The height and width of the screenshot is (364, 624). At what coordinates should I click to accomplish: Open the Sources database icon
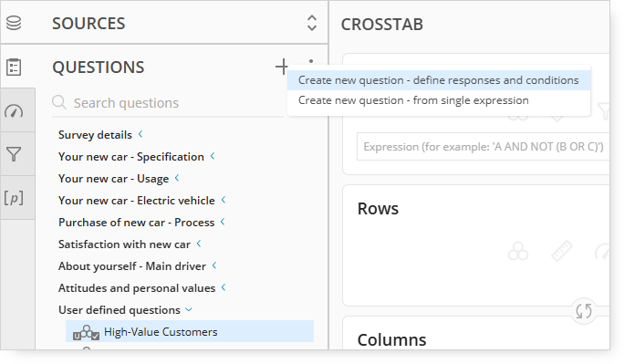click(x=14, y=23)
